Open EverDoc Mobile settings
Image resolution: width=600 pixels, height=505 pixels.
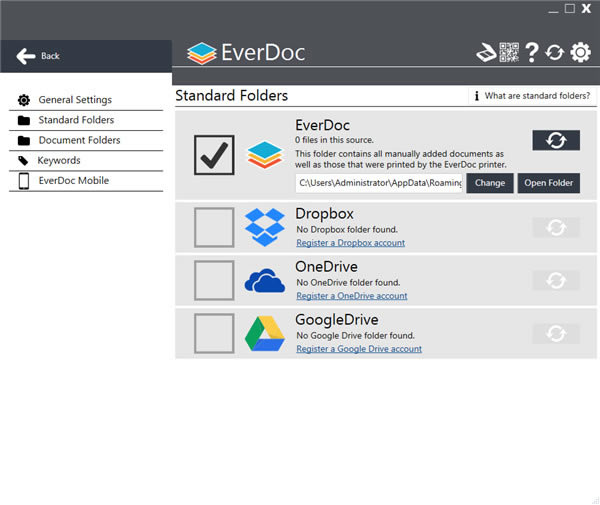pyautogui.click(x=86, y=181)
